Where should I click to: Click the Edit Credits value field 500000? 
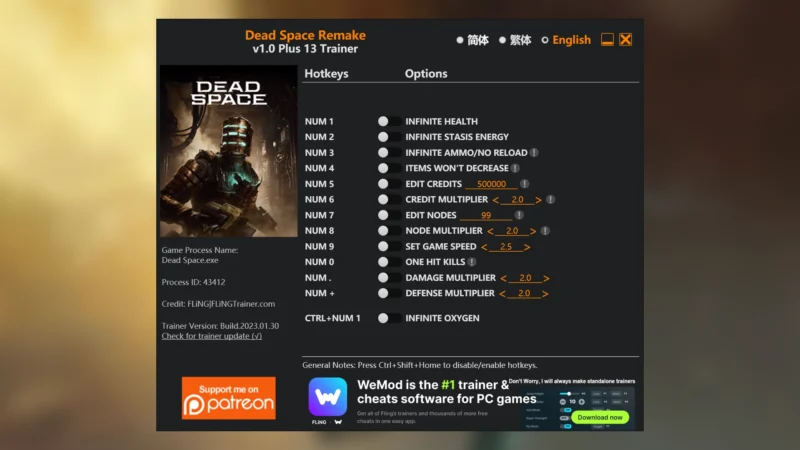(x=491, y=184)
